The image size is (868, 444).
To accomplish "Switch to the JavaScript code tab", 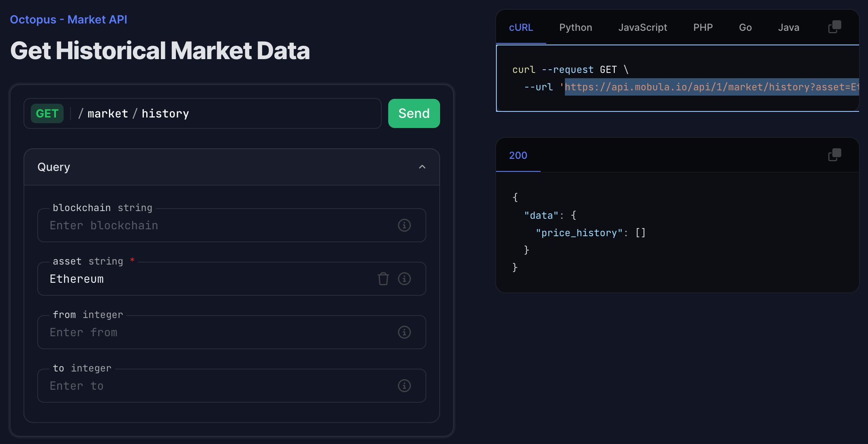I will point(642,28).
